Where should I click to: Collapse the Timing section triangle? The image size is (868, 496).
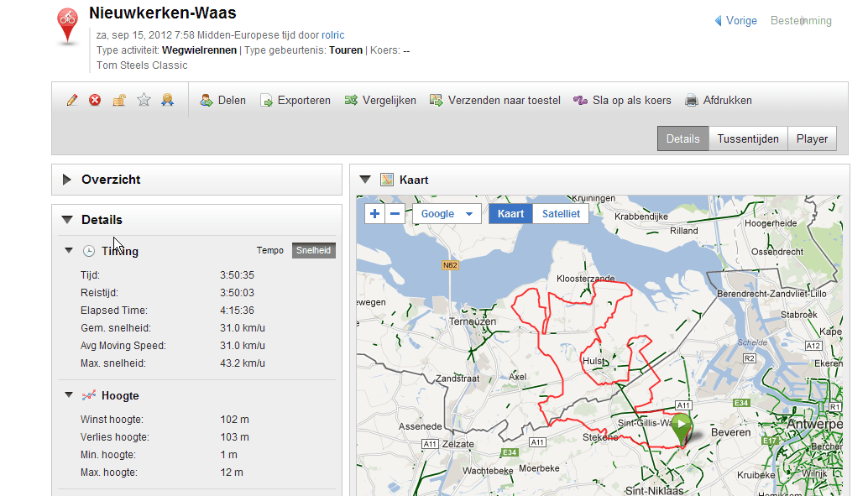tap(69, 251)
